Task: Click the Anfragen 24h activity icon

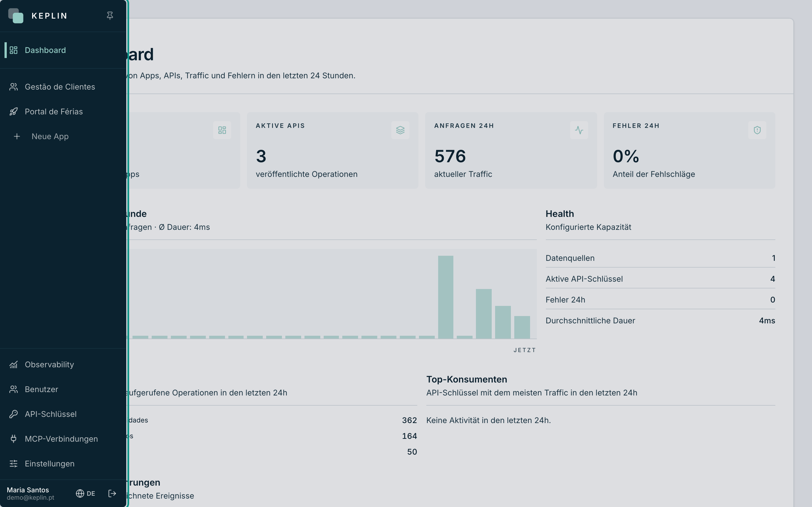Action: point(579,130)
